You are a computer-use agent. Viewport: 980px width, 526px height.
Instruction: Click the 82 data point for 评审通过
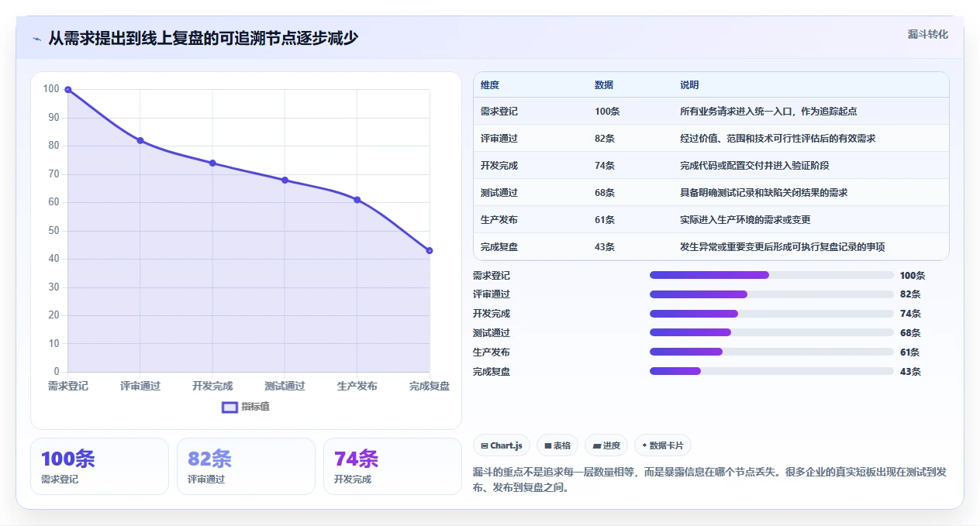pyautogui.click(x=140, y=140)
